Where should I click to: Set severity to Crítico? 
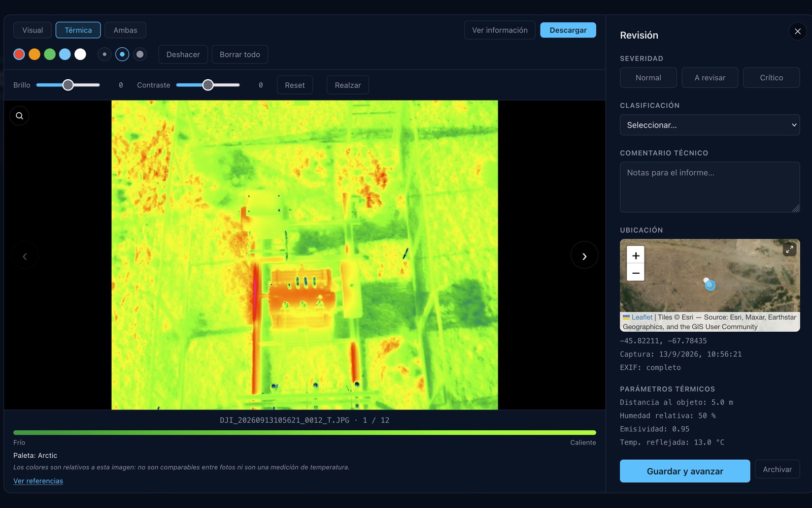click(x=771, y=78)
